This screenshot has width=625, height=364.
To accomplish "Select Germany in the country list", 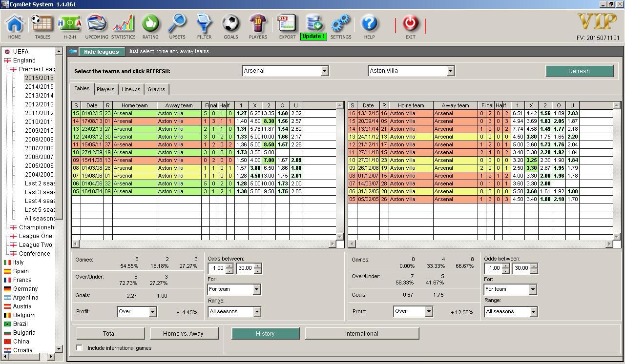I will [x=25, y=288].
